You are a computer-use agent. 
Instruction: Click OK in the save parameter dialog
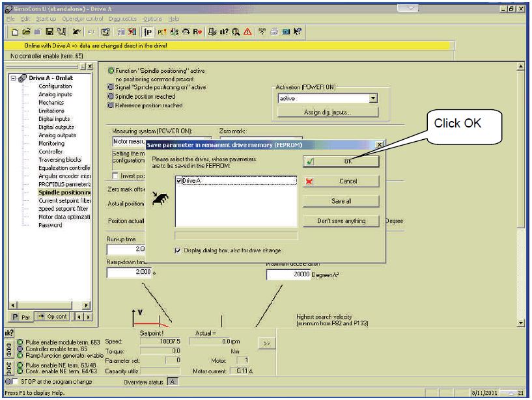(341, 161)
